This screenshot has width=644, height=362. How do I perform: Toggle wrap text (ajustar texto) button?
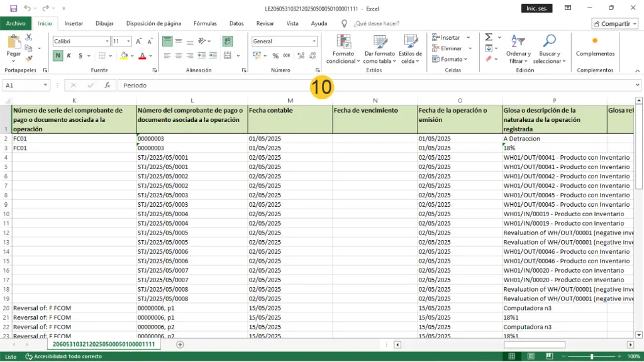227,41
